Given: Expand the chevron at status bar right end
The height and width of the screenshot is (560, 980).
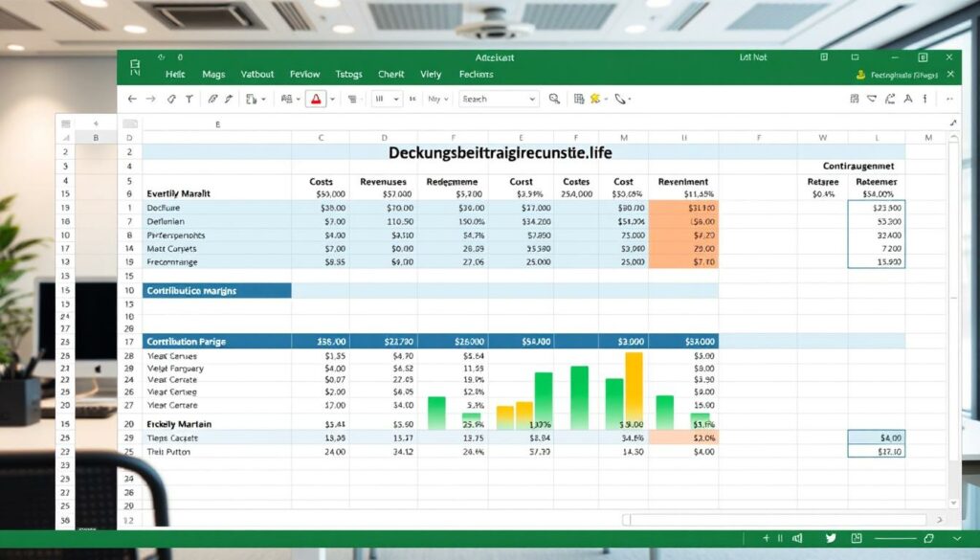Looking at the screenshot, I should click(x=957, y=538).
